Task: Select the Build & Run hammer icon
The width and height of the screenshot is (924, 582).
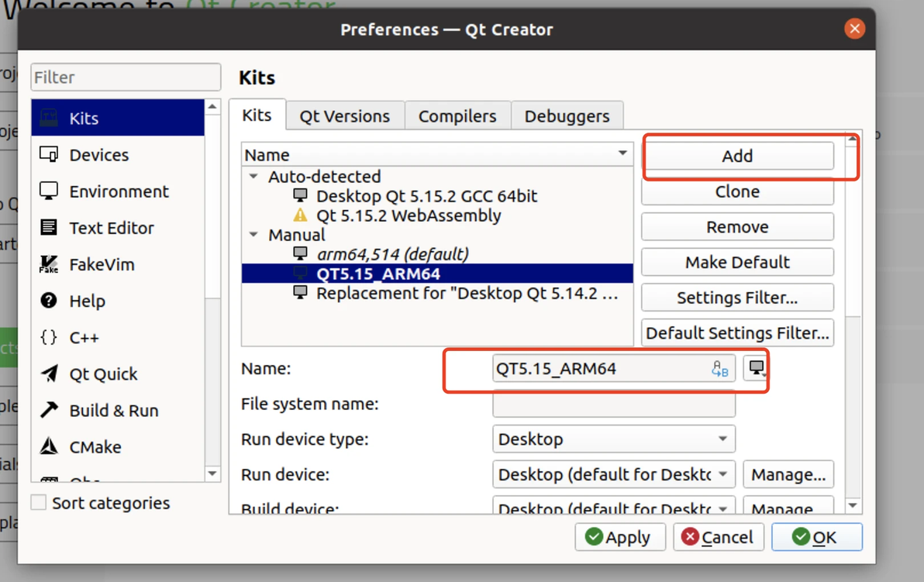Action: pos(49,410)
